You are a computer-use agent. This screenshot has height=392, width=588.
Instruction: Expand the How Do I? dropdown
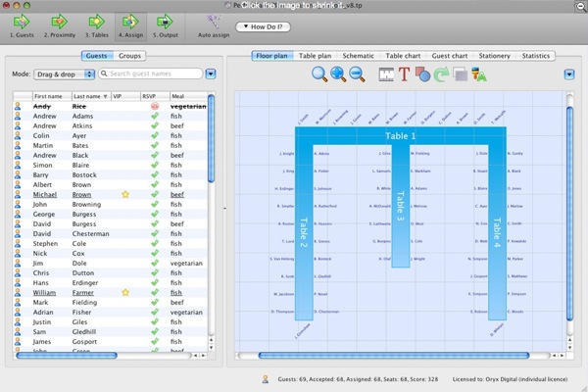tap(264, 26)
